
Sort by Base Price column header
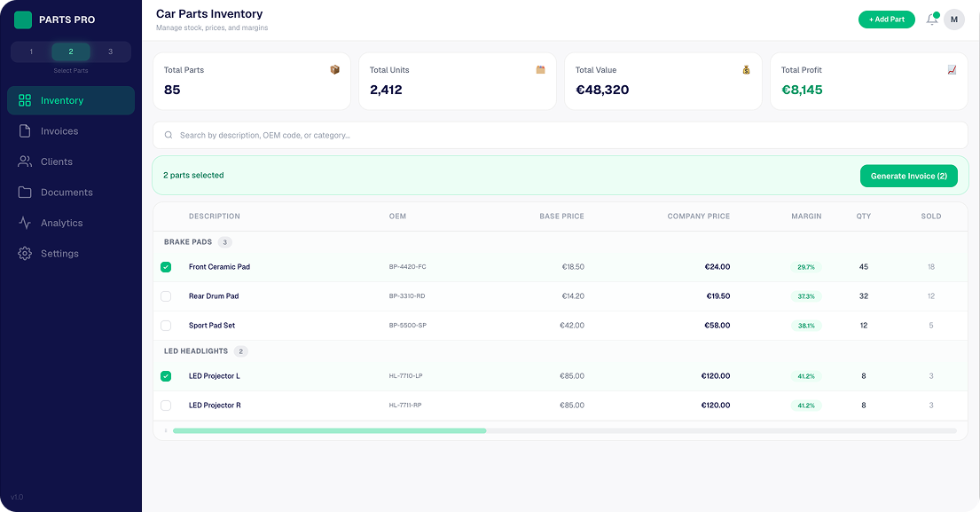click(x=562, y=217)
